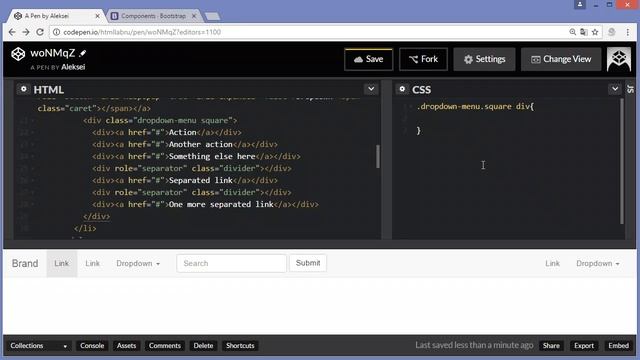Open user avatar profile menu
Viewport: 640px width, 360px height.
tap(619, 59)
